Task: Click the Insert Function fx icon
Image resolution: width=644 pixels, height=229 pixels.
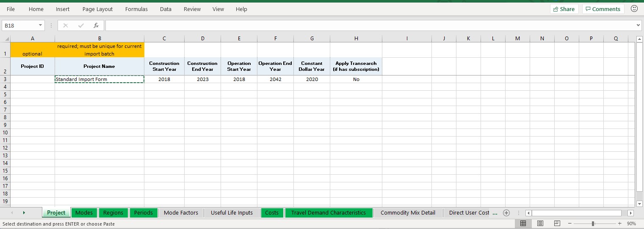Action: [x=96, y=25]
